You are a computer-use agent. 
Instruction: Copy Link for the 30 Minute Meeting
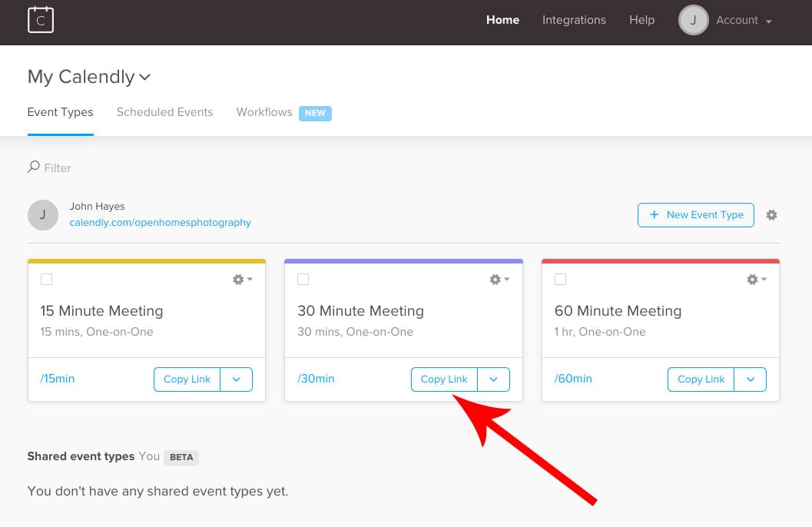(x=444, y=380)
